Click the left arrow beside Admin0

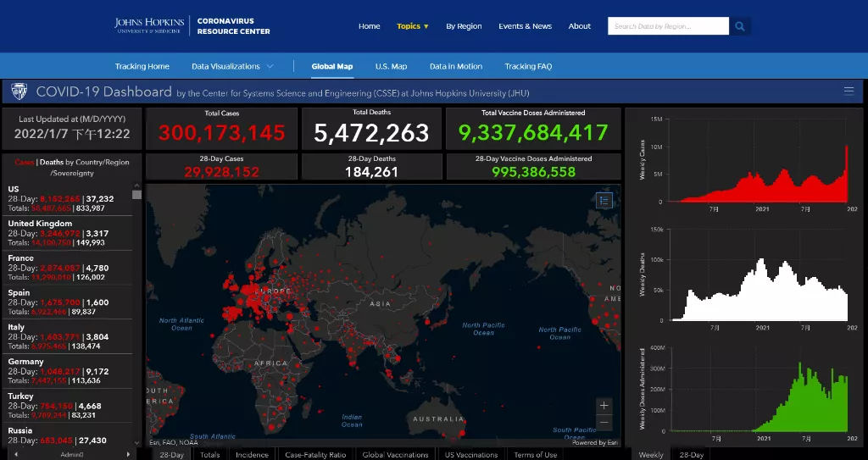(16, 454)
